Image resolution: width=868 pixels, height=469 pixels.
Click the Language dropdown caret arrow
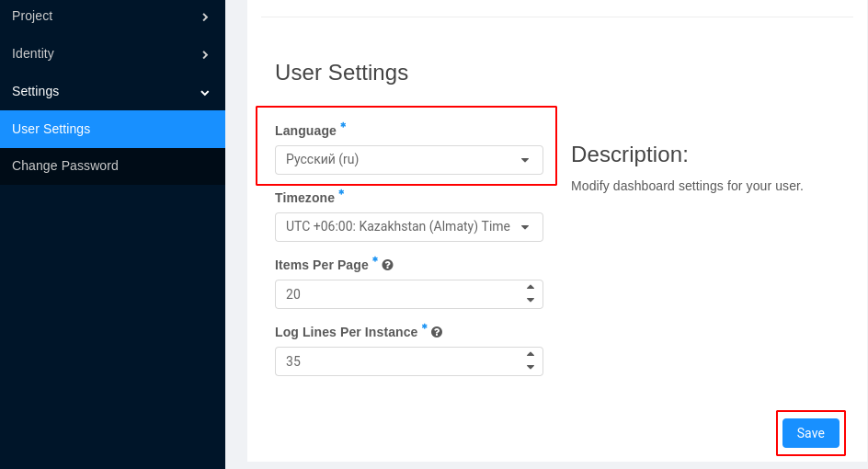pyautogui.click(x=525, y=160)
